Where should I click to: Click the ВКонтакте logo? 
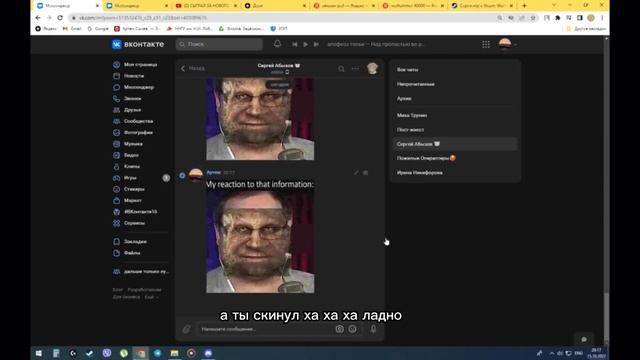pos(138,44)
